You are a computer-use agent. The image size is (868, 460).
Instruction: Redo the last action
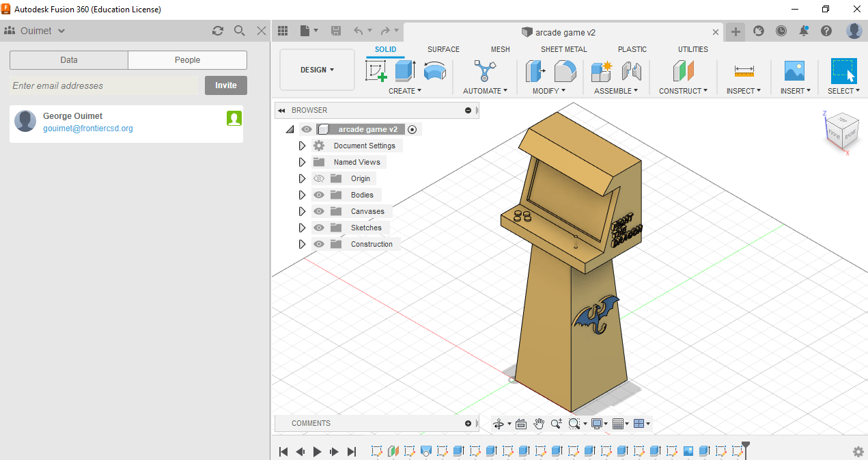(x=385, y=31)
